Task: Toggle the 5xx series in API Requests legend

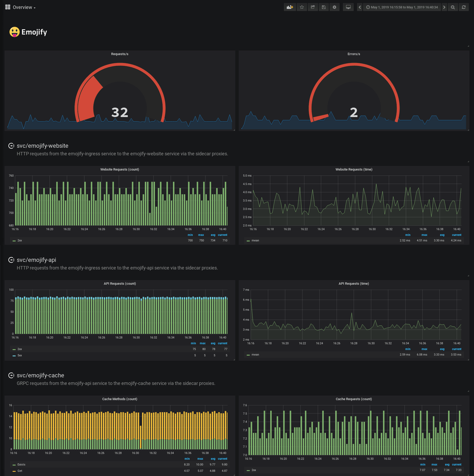Action: coord(19,355)
